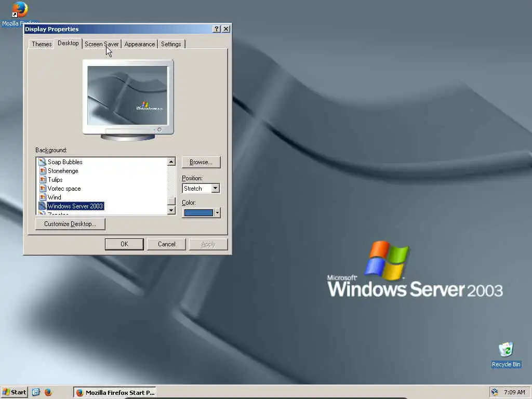
Task: Select the Windows Server 2003 background entry
Action: (x=75, y=206)
